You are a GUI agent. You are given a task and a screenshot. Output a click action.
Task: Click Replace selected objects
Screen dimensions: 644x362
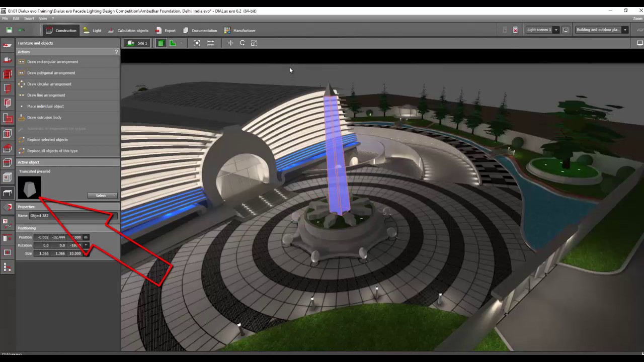tap(68, 140)
